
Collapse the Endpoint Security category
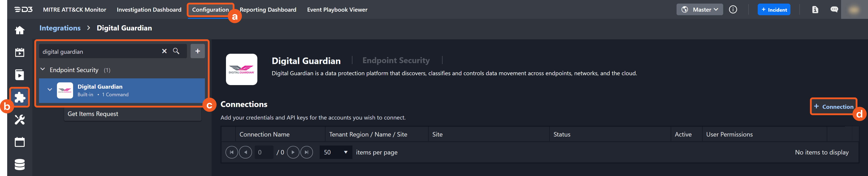[43, 69]
